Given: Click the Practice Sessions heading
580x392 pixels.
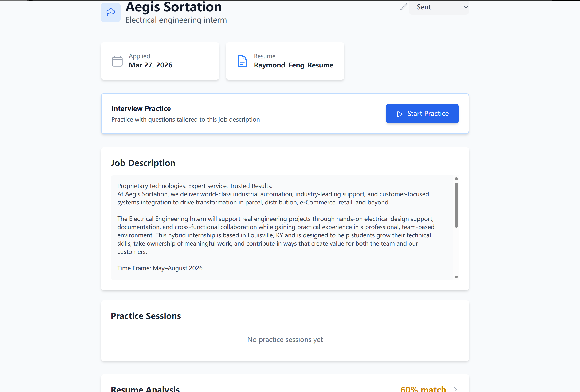Looking at the screenshot, I should pos(146,316).
